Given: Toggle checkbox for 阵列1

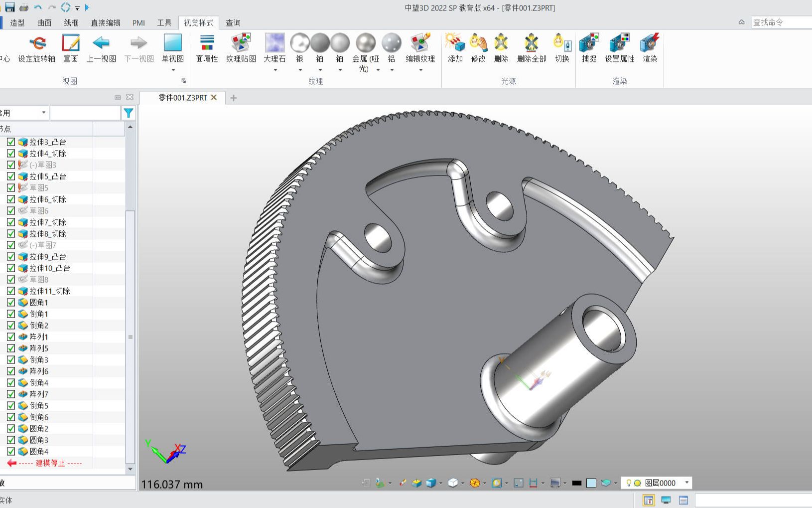Looking at the screenshot, I should pyautogui.click(x=11, y=337).
